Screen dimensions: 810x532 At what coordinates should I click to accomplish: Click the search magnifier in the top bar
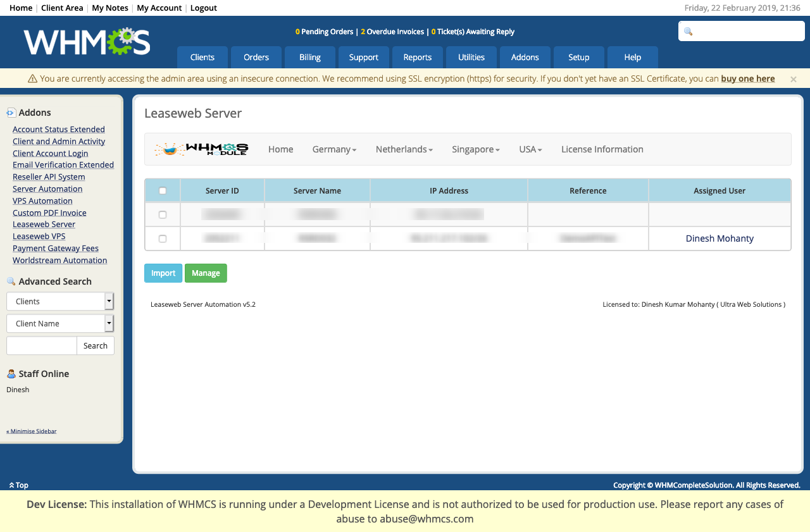[x=688, y=31]
